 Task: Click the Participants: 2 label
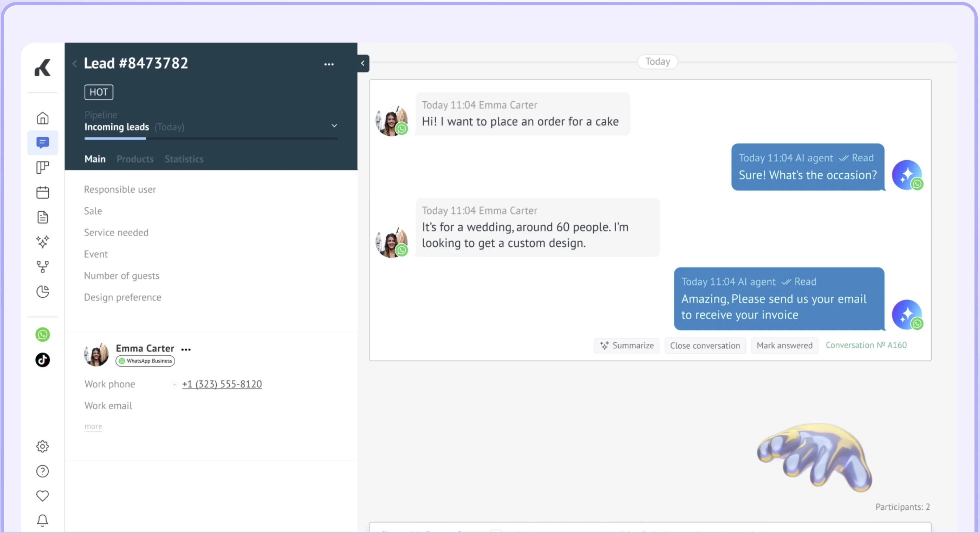coord(903,507)
